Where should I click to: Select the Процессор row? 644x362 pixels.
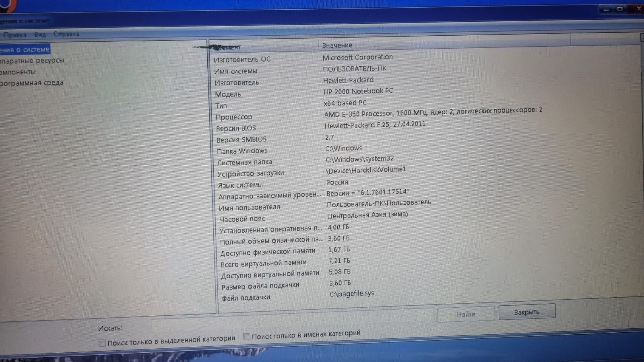pyautogui.click(x=234, y=117)
